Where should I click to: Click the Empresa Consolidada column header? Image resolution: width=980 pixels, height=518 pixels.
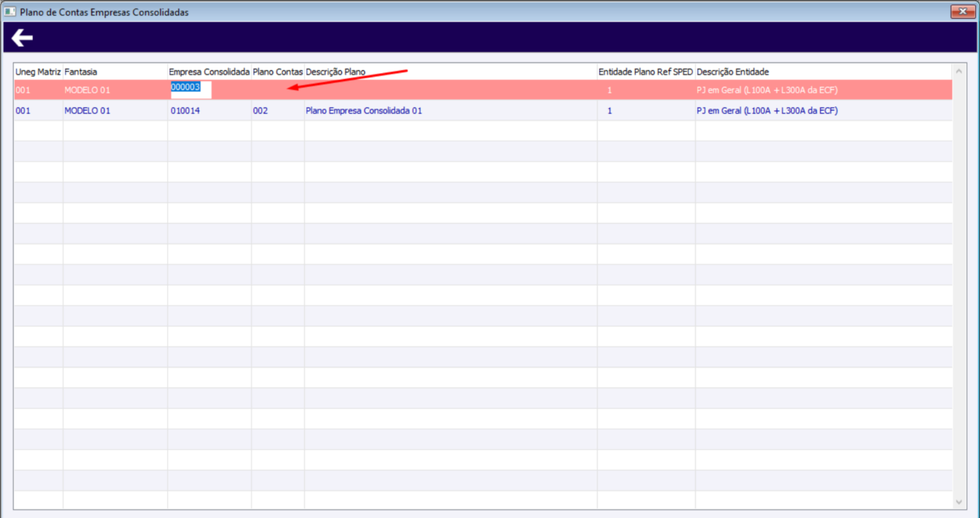209,72
